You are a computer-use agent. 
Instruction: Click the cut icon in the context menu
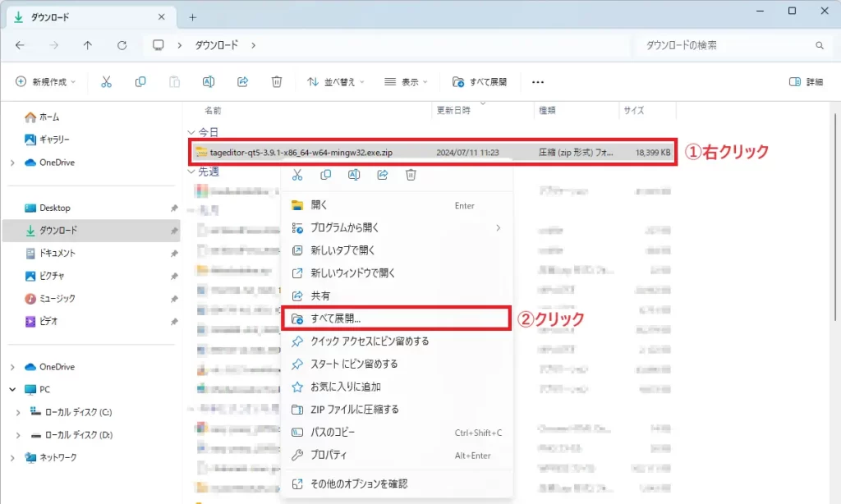pyautogui.click(x=297, y=175)
